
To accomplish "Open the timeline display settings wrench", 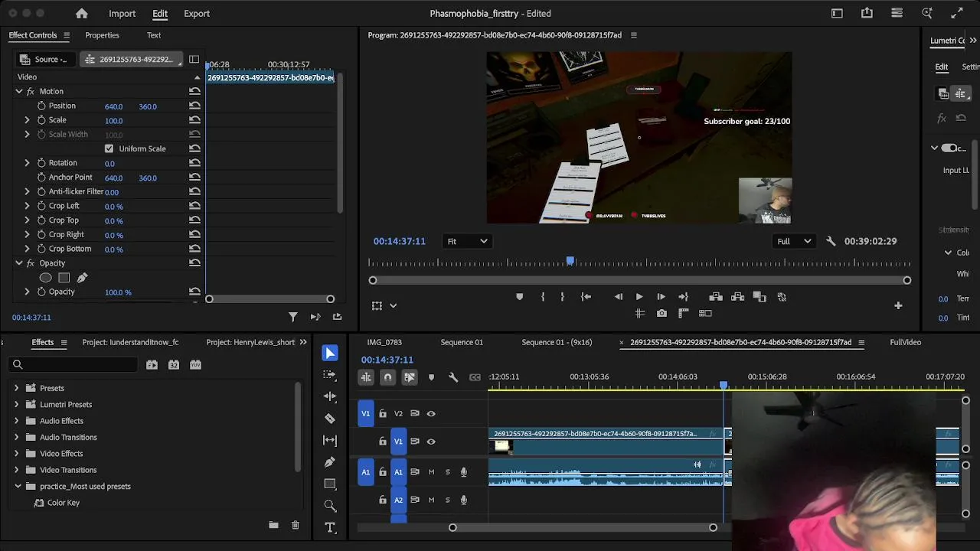I will click(x=453, y=377).
